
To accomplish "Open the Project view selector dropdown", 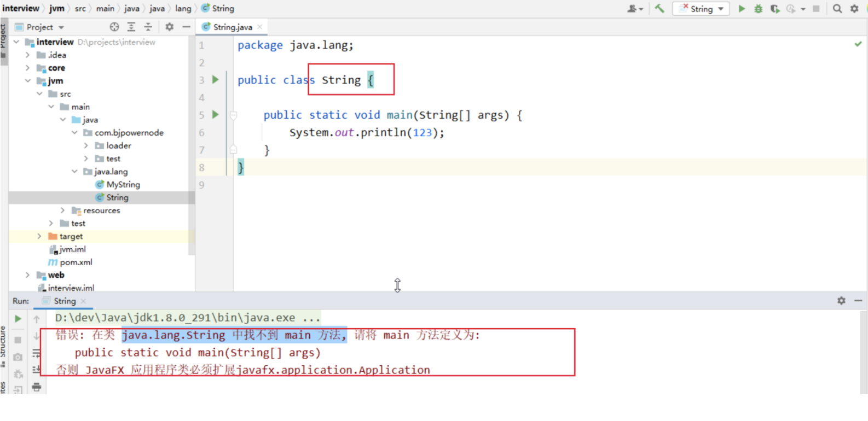I will click(39, 27).
